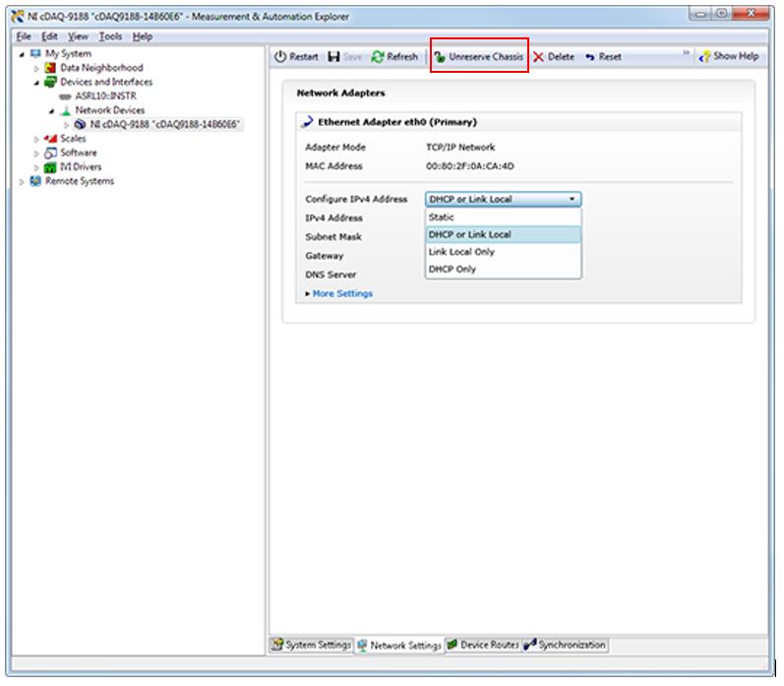Click the ASRL10::INSTR serial port icon

(x=65, y=96)
